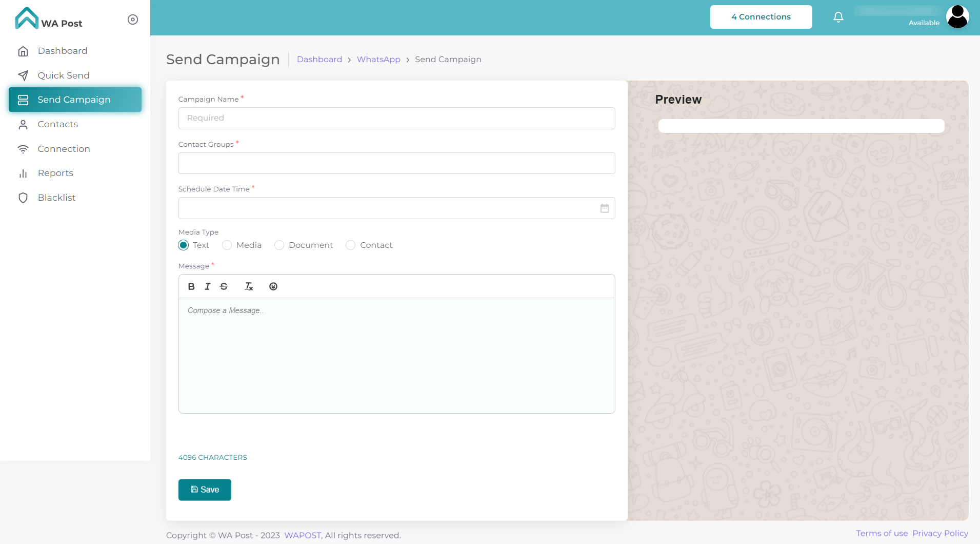Toggle strikethrough formatting icon
The height and width of the screenshot is (544, 980).
[224, 286]
